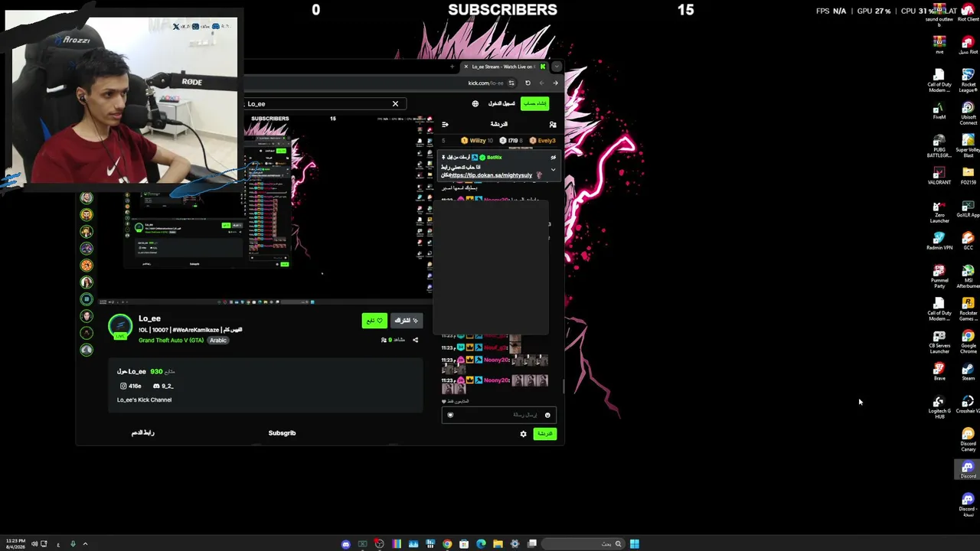Open Discord from the taskbar

point(346,544)
